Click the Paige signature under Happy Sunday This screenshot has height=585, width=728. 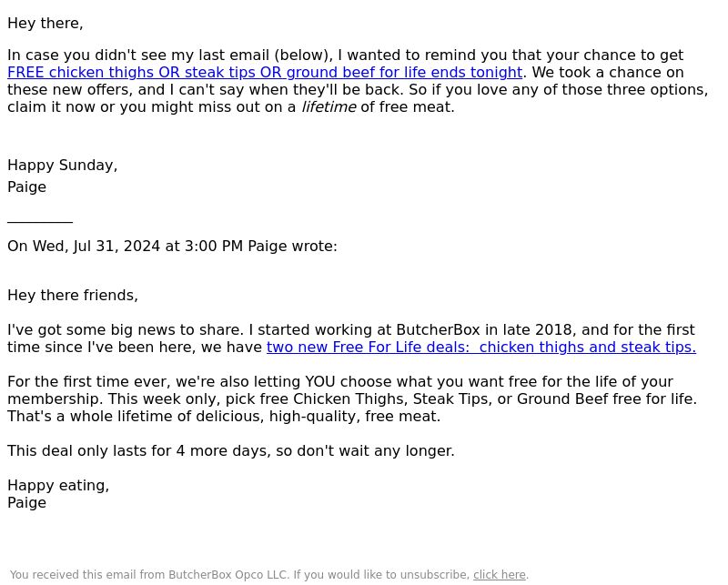click(26, 187)
